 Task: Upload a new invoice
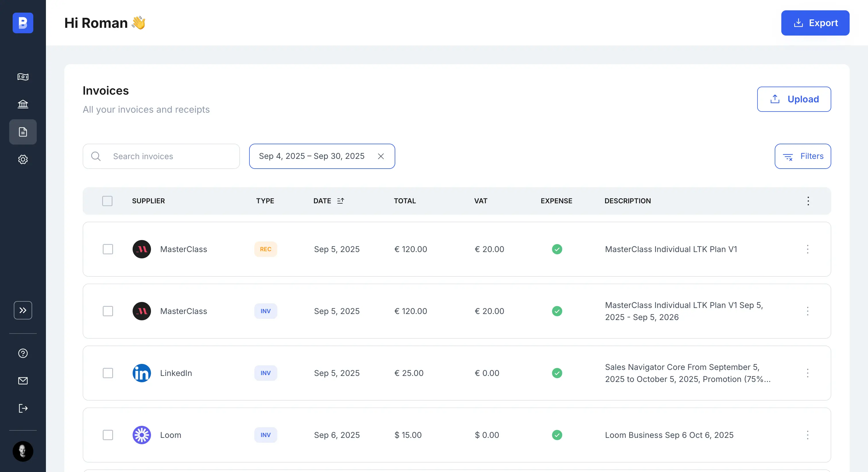point(794,99)
